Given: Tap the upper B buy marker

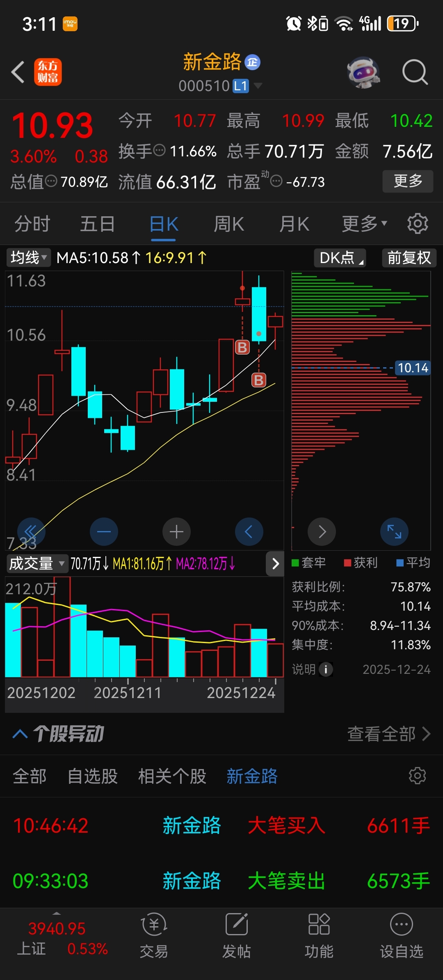Looking at the screenshot, I should click(x=242, y=348).
